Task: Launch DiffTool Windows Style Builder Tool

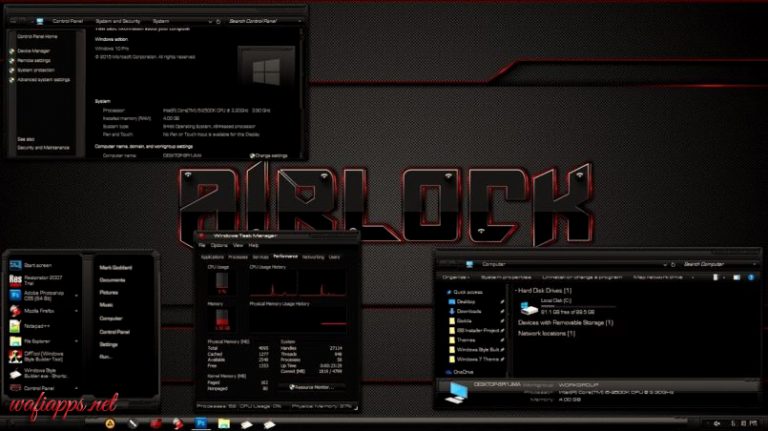Action: tap(43, 357)
